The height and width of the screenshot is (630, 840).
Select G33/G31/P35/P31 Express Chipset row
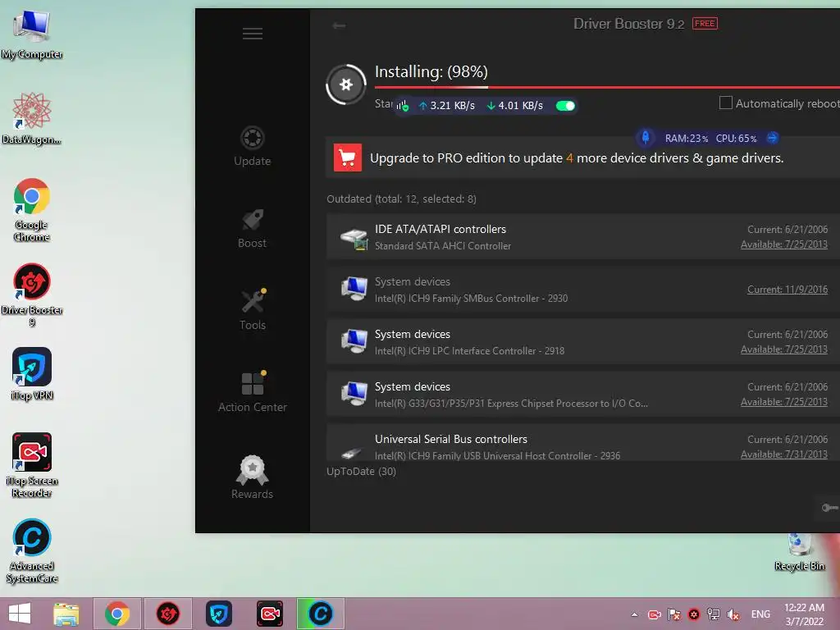tap(583, 395)
